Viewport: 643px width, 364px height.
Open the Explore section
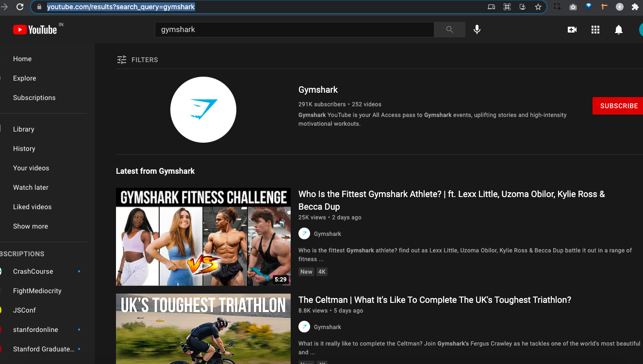24,78
